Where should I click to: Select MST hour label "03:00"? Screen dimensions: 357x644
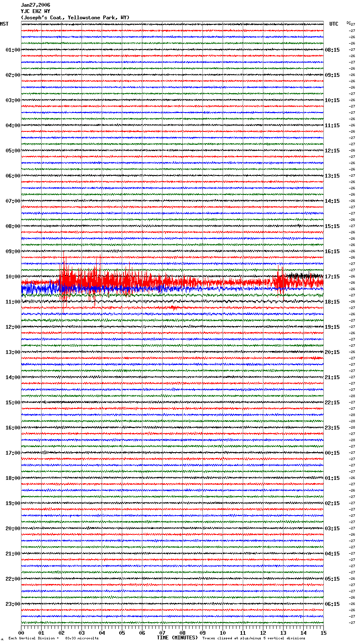click(13, 100)
